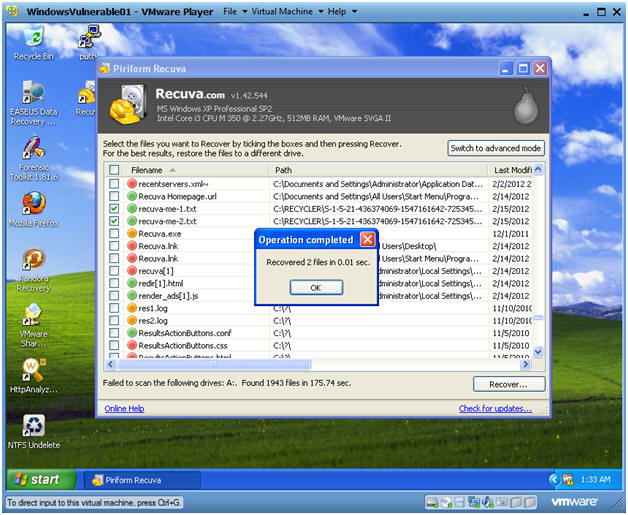Open the NTFS Undelete desktop icon
Image resolution: width=628 pixels, height=515 pixels.
34,431
